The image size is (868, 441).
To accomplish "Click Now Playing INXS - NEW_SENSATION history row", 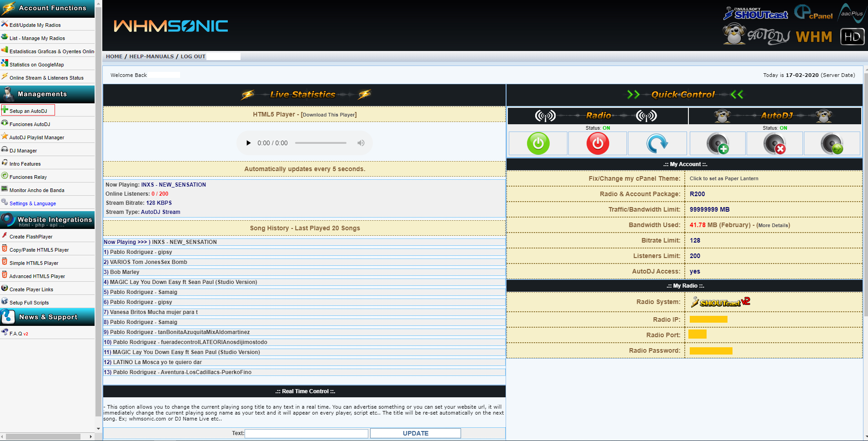I will point(304,242).
